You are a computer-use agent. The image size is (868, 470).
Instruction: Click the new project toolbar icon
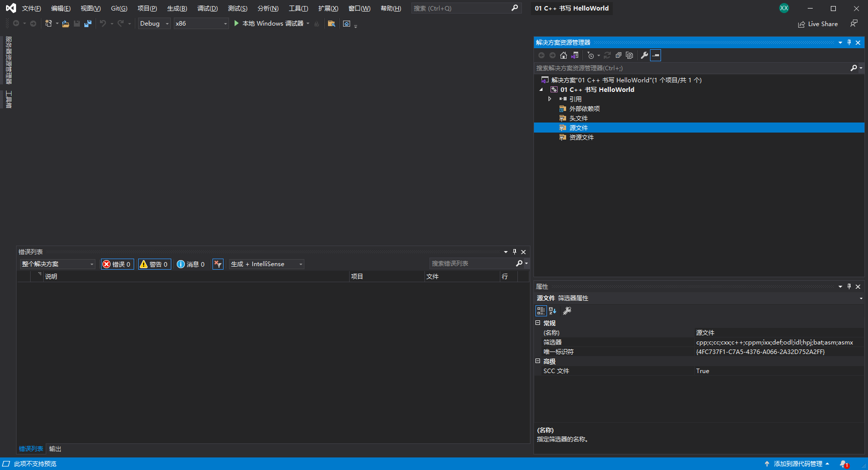click(x=49, y=24)
